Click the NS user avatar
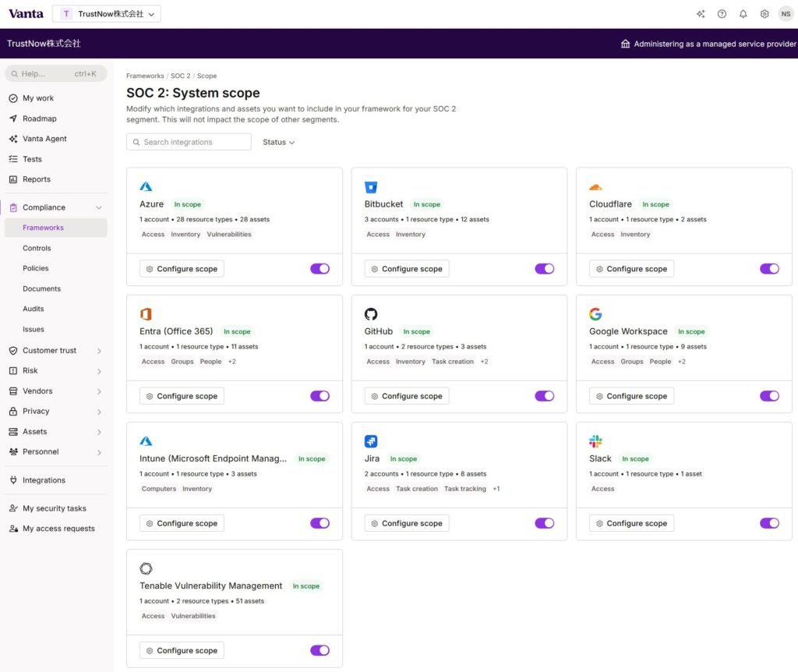 785,14
